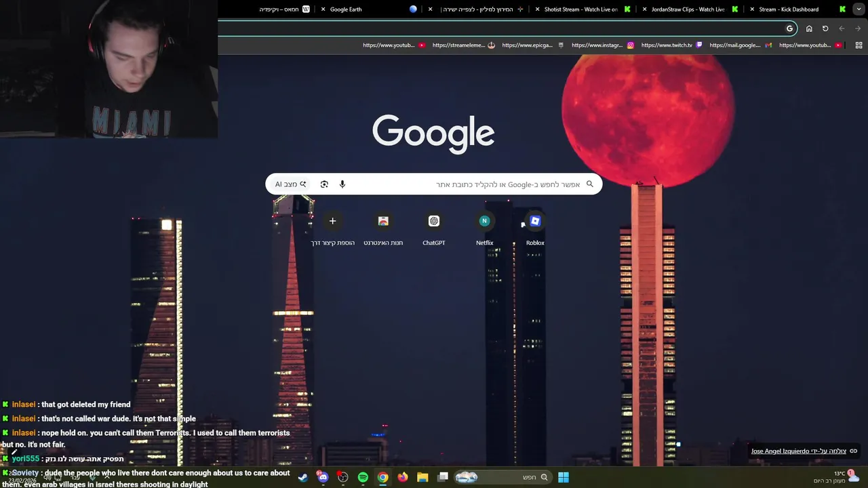Go to the browser home page

coord(809,28)
